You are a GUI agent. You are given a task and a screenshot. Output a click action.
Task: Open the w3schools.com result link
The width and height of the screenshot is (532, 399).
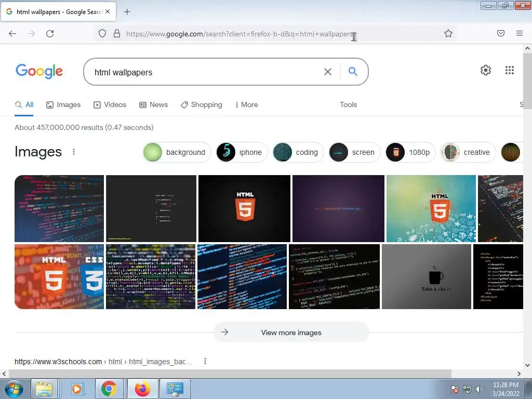(x=103, y=362)
